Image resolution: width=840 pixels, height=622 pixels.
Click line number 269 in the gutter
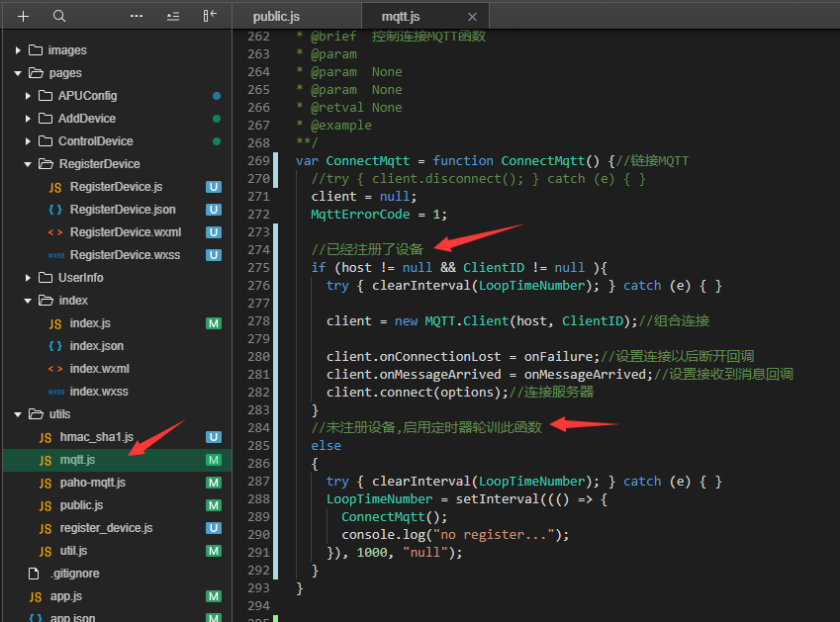tap(259, 160)
